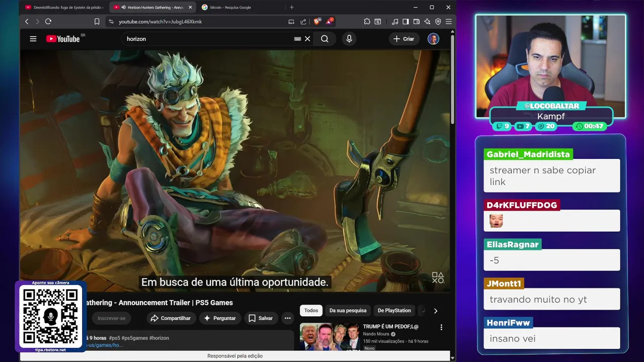The height and width of the screenshot is (362, 644).
Task: Open the Brave Wallet icon
Action: (x=417, y=22)
